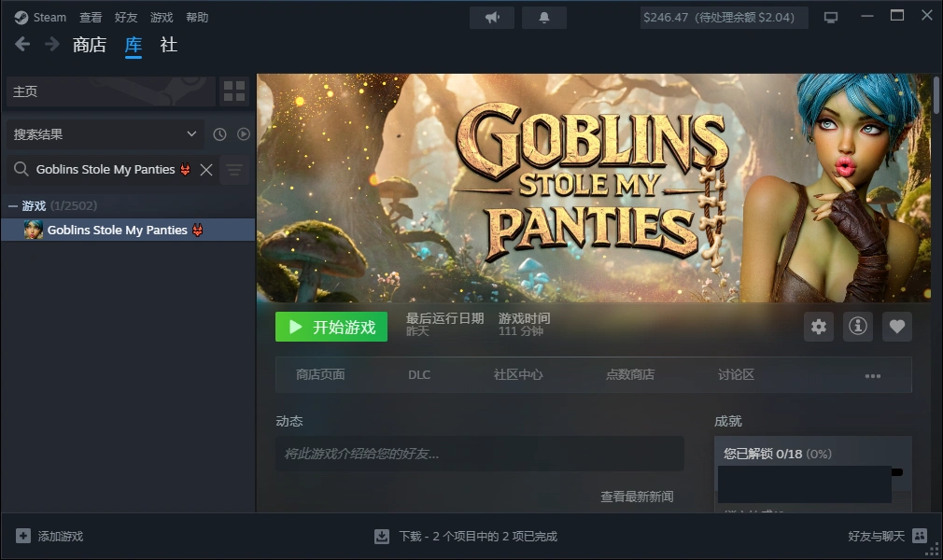Sort by recent activity clock icon
The image size is (943, 560).
(x=219, y=134)
